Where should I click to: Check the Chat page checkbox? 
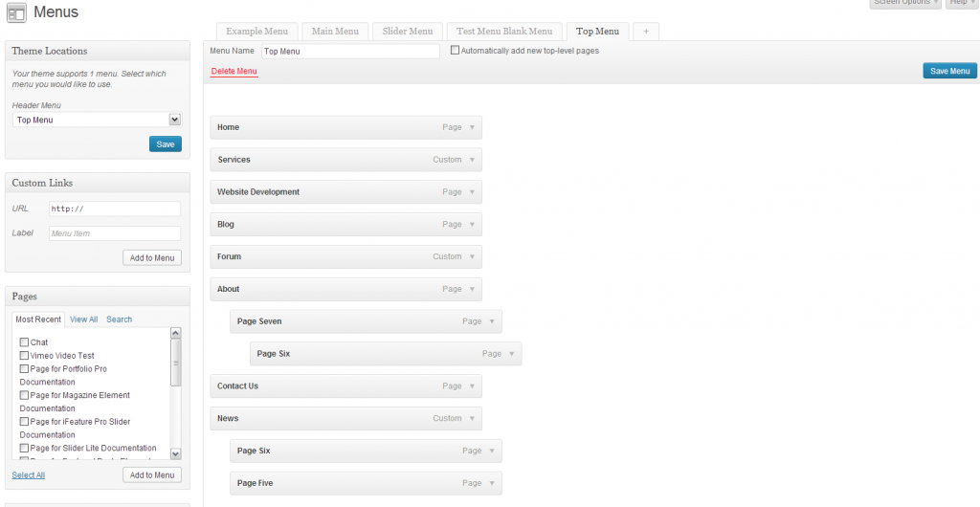point(24,342)
